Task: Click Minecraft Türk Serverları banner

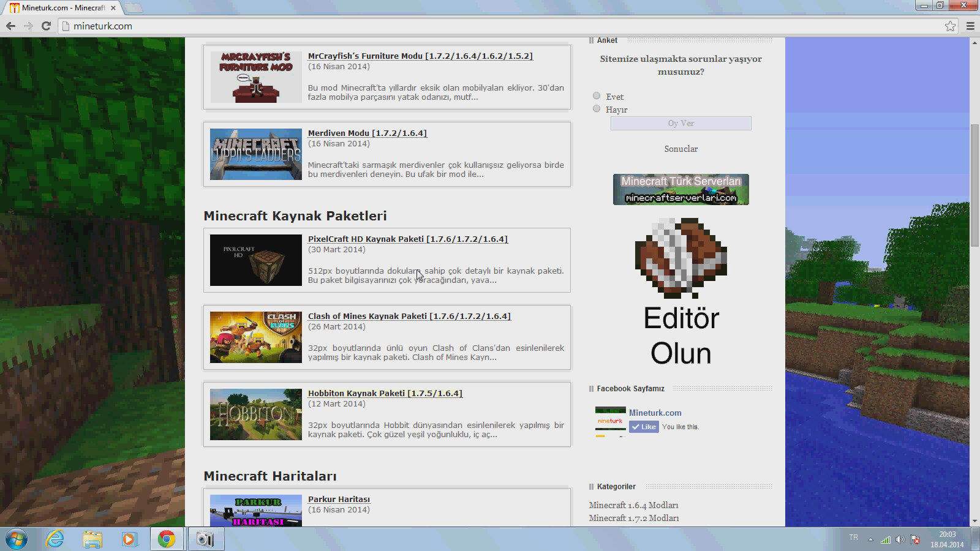Action: pyautogui.click(x=680, y=189)
